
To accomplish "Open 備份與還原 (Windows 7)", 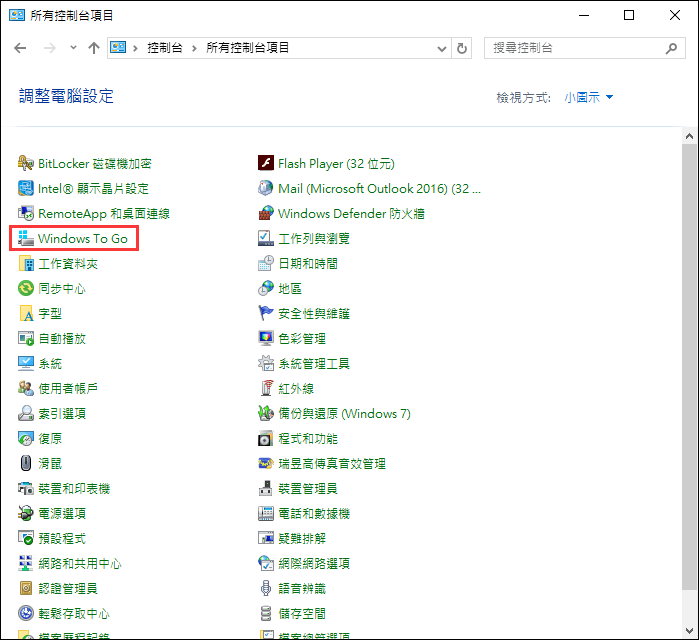I will click(x=344, y=413).
